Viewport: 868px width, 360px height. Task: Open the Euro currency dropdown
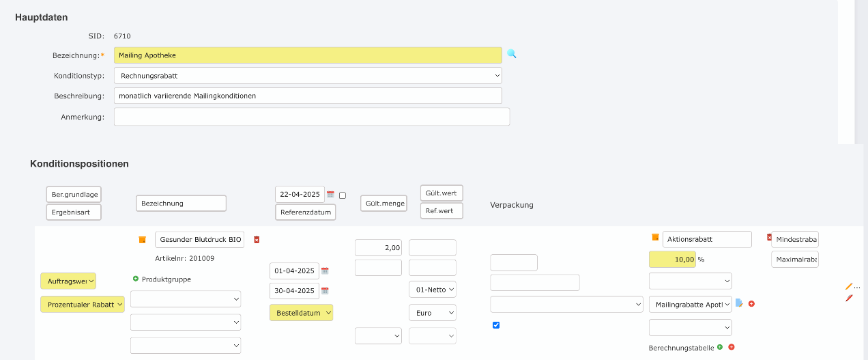pyautogui.click(x=432, y=312)
